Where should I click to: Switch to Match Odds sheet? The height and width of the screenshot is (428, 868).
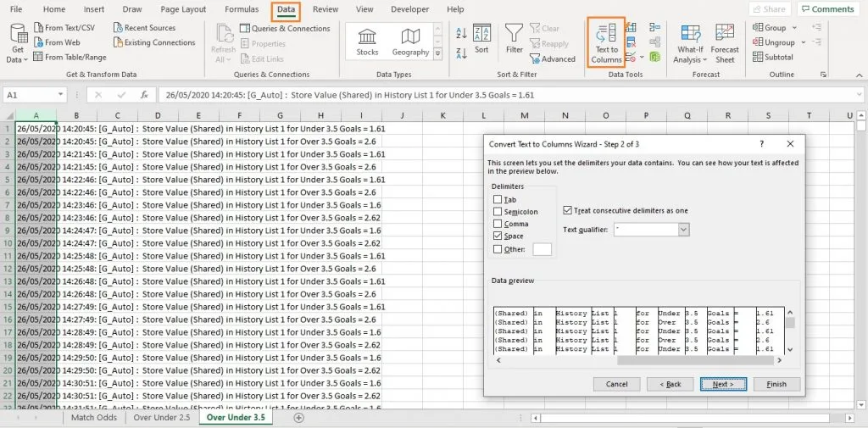[94, 418]
